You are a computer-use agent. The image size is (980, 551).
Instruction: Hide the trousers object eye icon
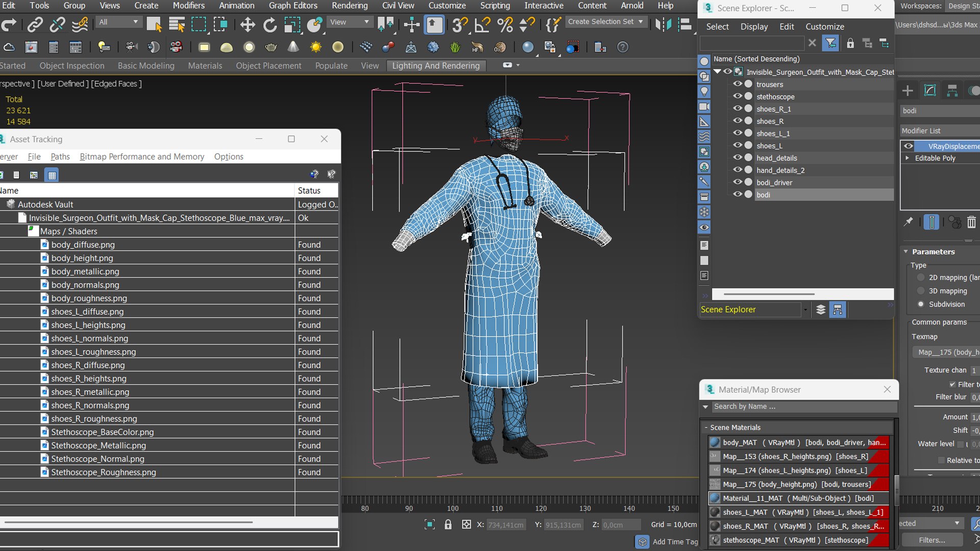pos(738,84)
